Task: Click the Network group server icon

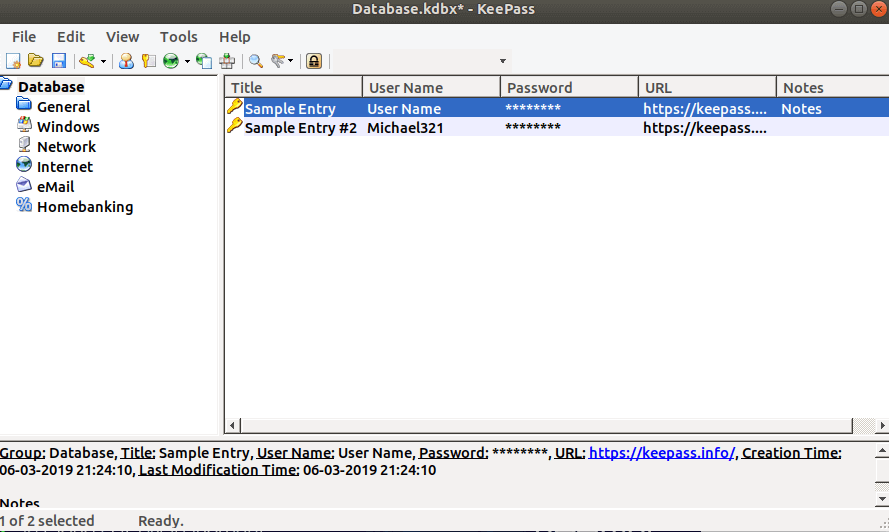Action: coord(24,144)
